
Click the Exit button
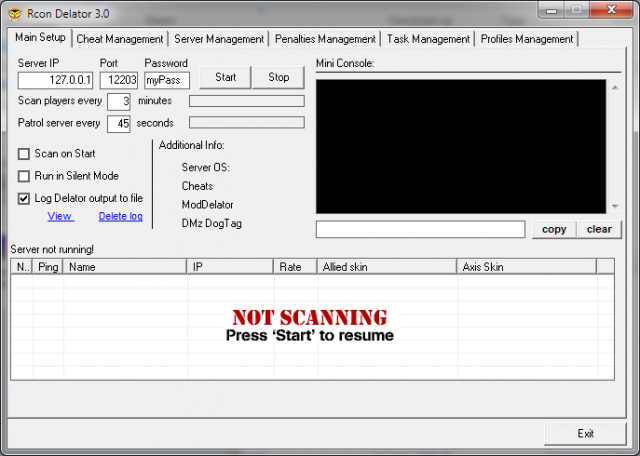pyautogui.click(x=585, y=434)
